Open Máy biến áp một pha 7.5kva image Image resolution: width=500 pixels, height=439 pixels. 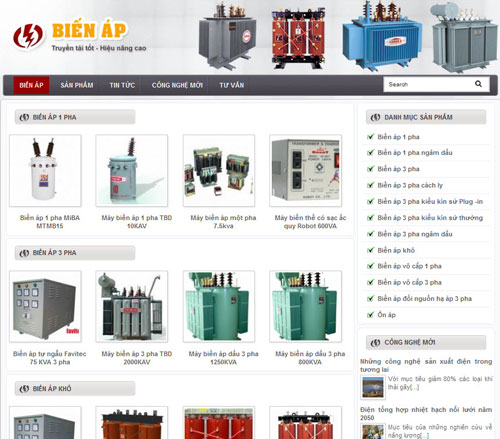219,171
